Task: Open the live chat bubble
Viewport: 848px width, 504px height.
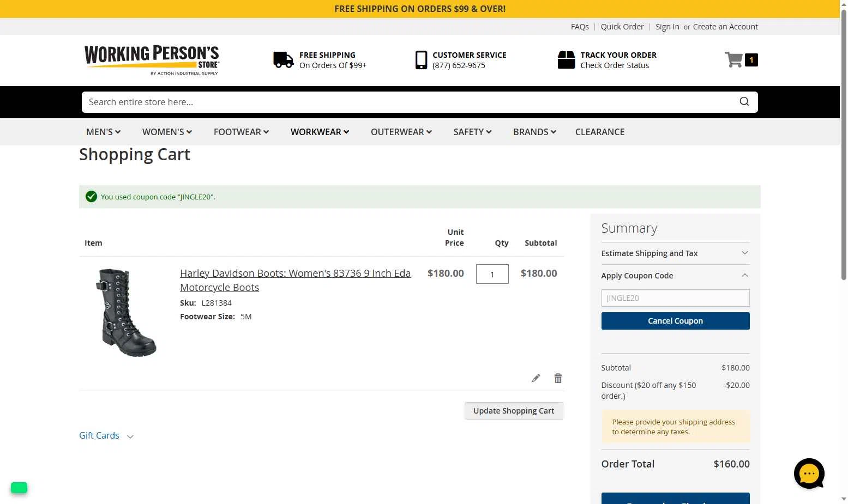Action: click(x=809, y=473)
